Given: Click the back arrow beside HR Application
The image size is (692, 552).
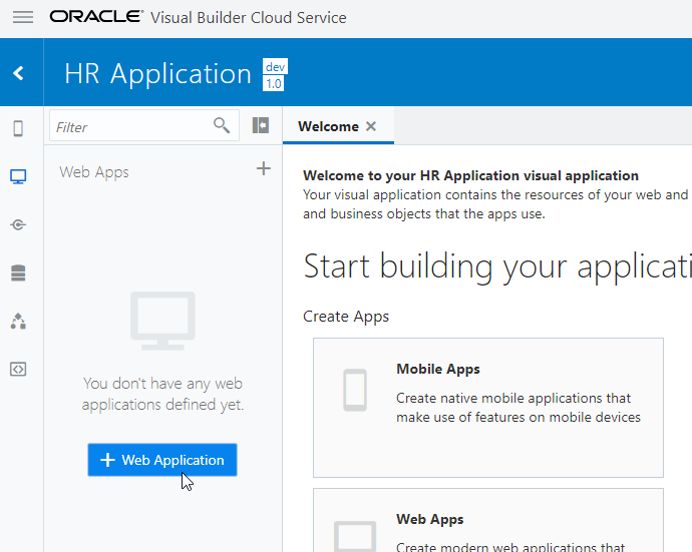Looking at the screenshot, I should (19, 73).
